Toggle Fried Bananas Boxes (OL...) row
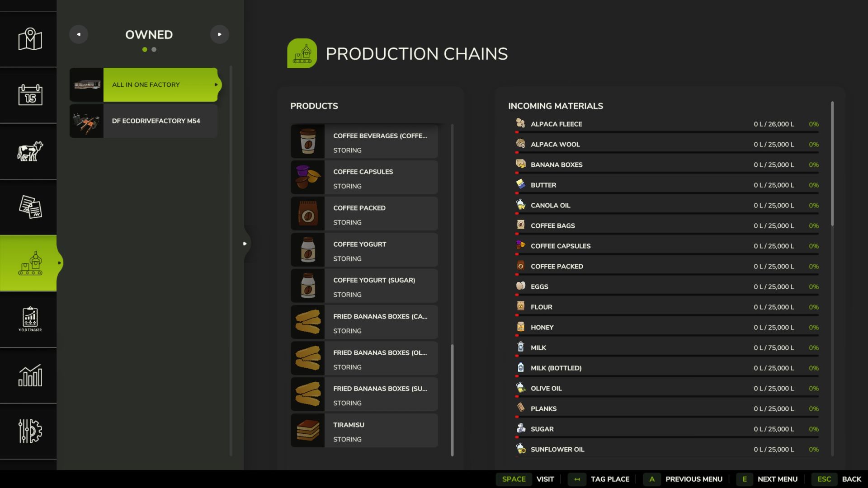This screenshot has width=868, height=488. pos(364,358)
